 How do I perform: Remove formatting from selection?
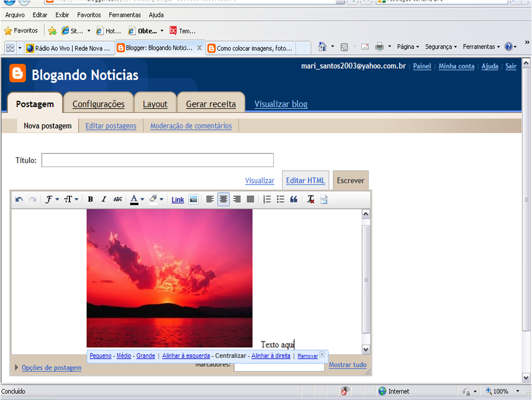(310, 199)
